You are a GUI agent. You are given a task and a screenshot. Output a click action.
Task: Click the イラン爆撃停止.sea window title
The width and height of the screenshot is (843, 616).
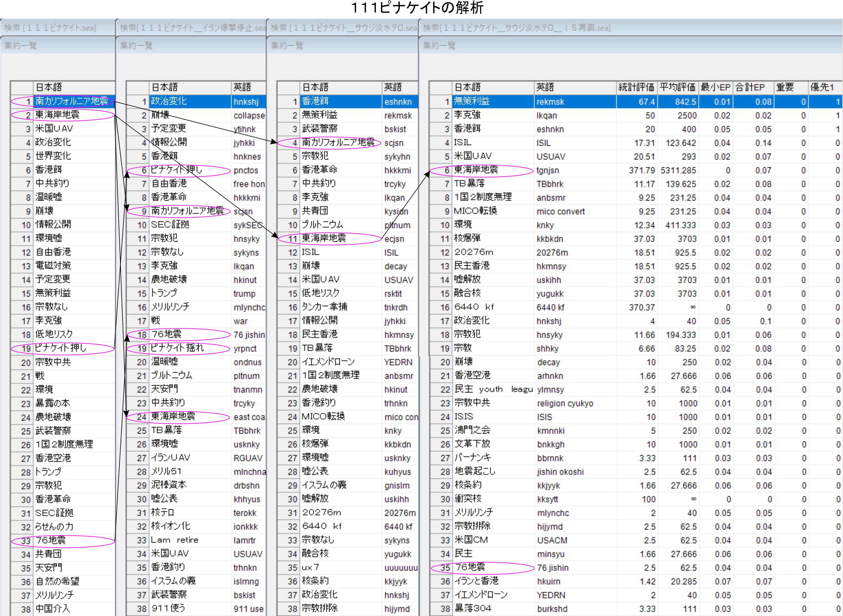192,28
